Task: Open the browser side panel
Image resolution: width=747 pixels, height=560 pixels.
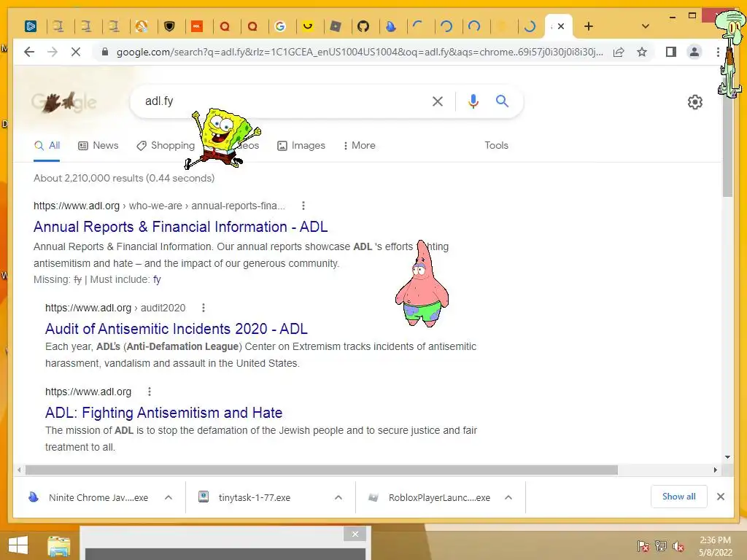Action: [x=671, y=52]
